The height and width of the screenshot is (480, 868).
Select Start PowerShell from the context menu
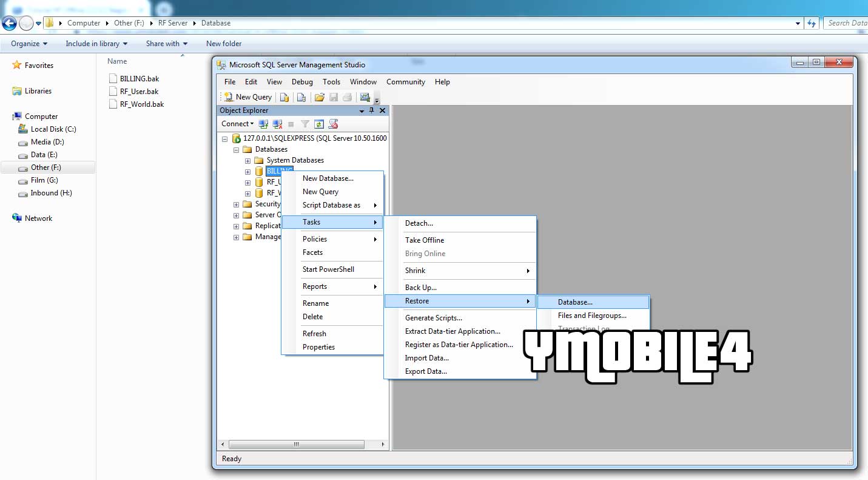coord(332,269)
